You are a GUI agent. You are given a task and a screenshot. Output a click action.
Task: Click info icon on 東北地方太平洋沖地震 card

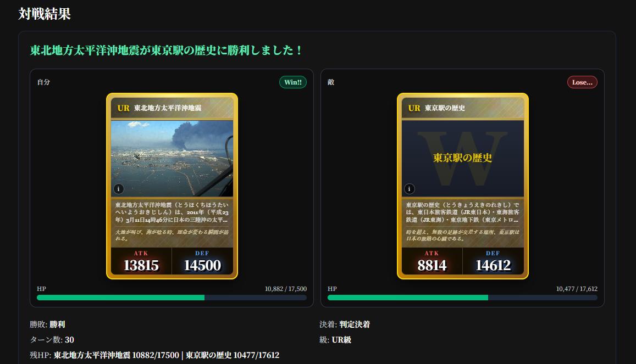tap(118, 189)
